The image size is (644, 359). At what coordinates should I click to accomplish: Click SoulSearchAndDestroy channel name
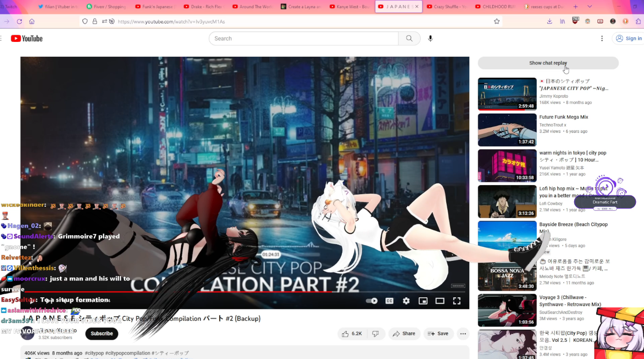(x=562, y=312)
